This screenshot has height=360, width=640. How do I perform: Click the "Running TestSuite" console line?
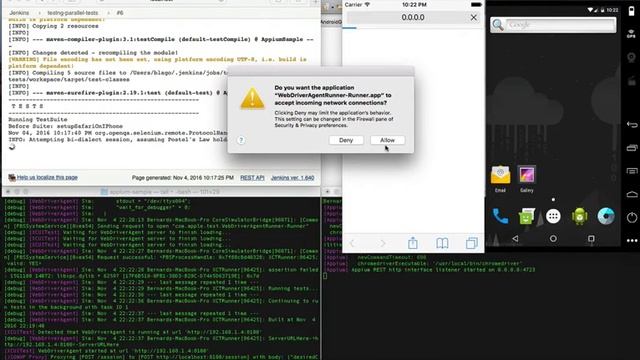(x=38, y=120)
